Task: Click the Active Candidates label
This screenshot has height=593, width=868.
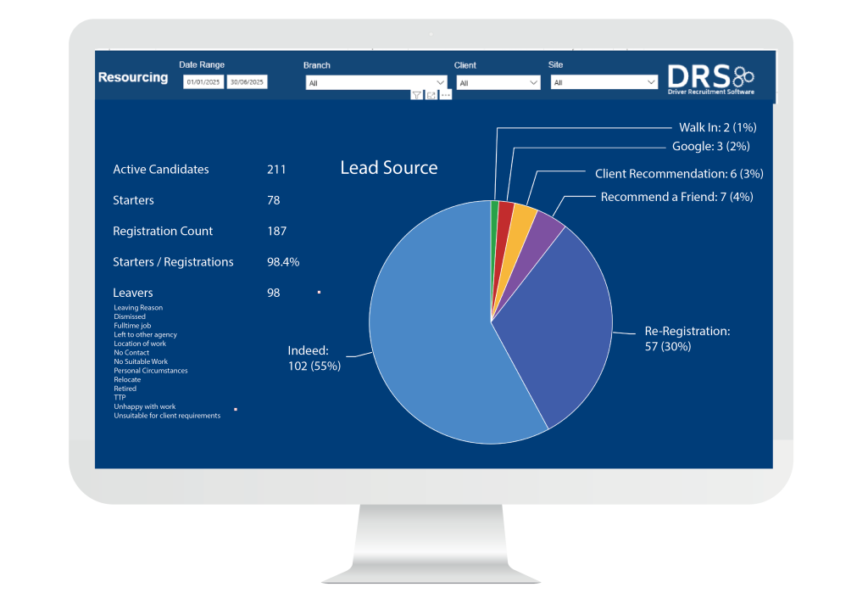Action: [160, 169]
